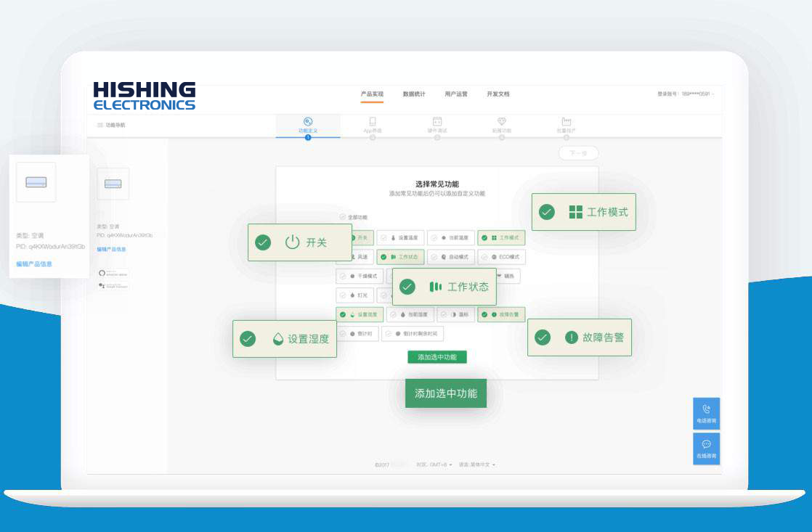The width and height of the screenshot is (812, 532).
Task: Switch to the 数据统计 tab
Action: pyautogui.click(x=414, y=94)
